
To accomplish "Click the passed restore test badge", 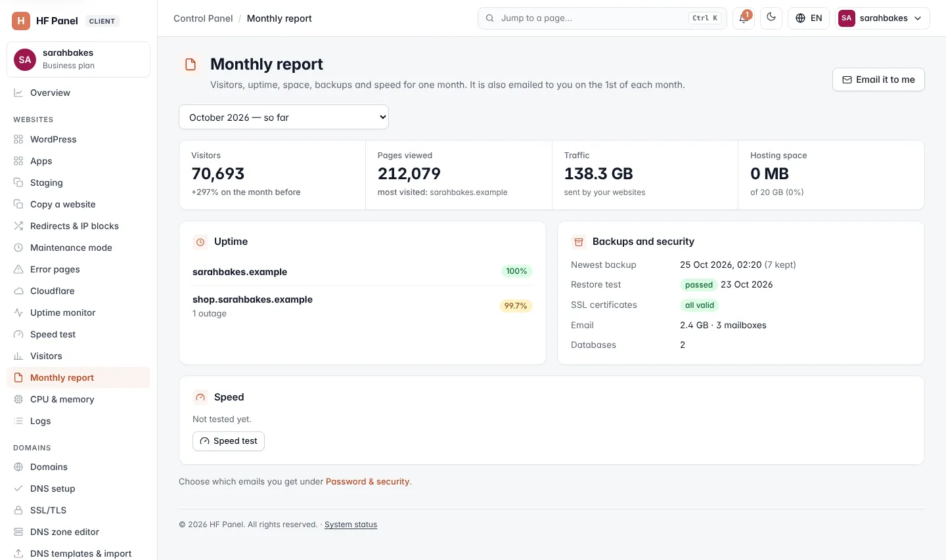I will tap(699, 285).
